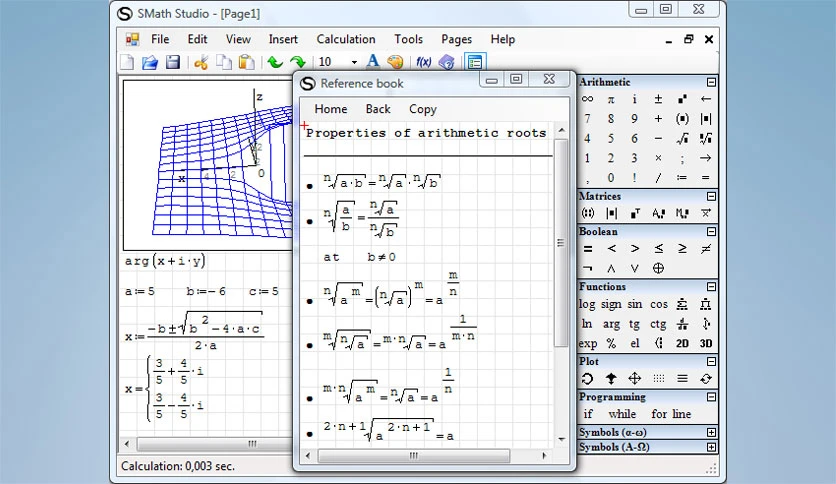The image size is (836, 484).
Task: Open the Edit menu
Action: click(197, 39)
